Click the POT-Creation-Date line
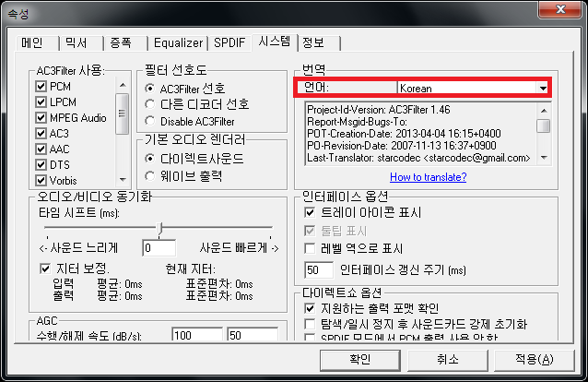This screenshot has height=382, width=588. pos(404,134)
